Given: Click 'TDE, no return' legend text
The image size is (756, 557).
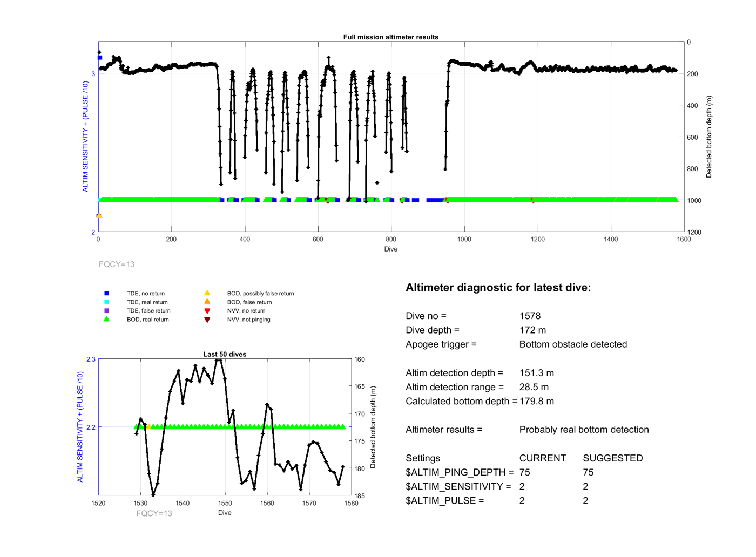Looking at the screenshot, I should 146,294.
